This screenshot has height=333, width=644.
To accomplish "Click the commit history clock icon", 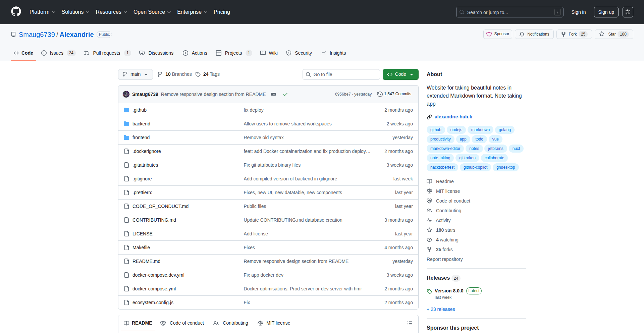I will (380, 94).
